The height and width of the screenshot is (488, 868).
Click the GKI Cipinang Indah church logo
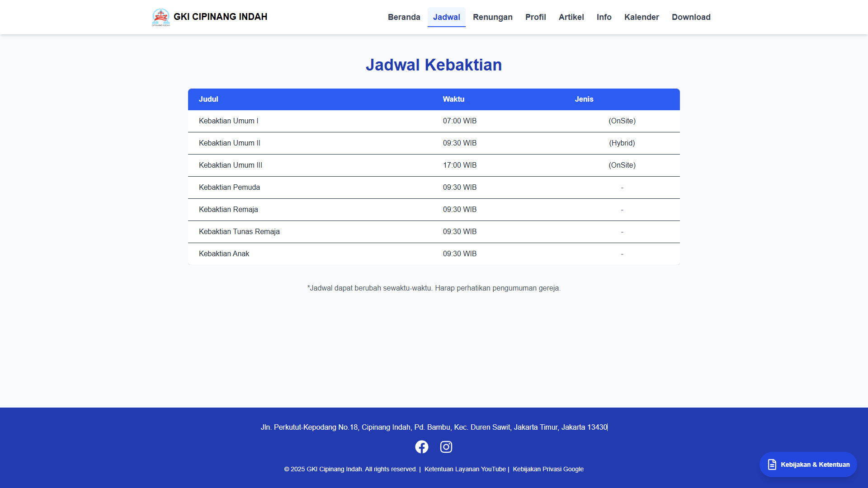click(x=160, y=17)
